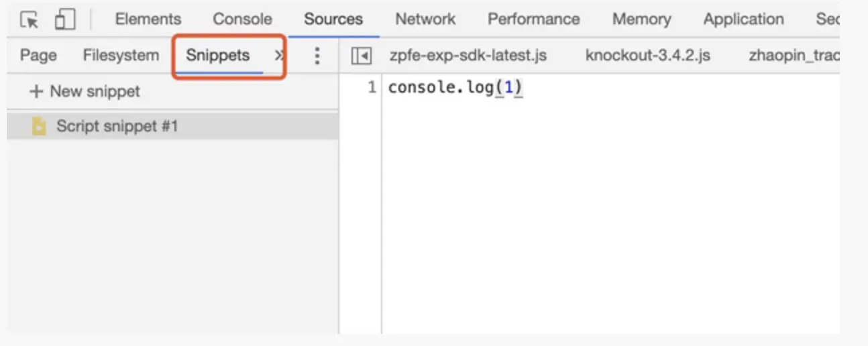Select the Sources tab
The image size is (868, 346).
(333, 19)
